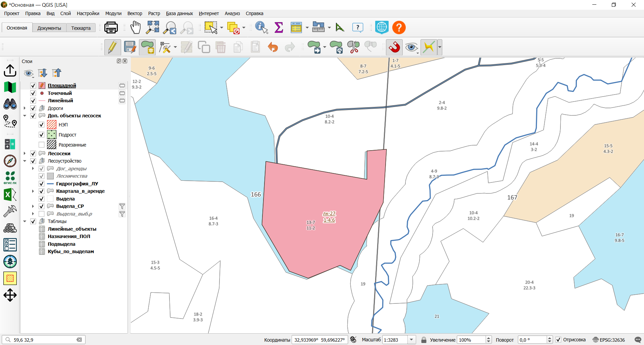Enable snapping with the red magnet icon
The image size is (644, 345).
[x=394, y=47]
